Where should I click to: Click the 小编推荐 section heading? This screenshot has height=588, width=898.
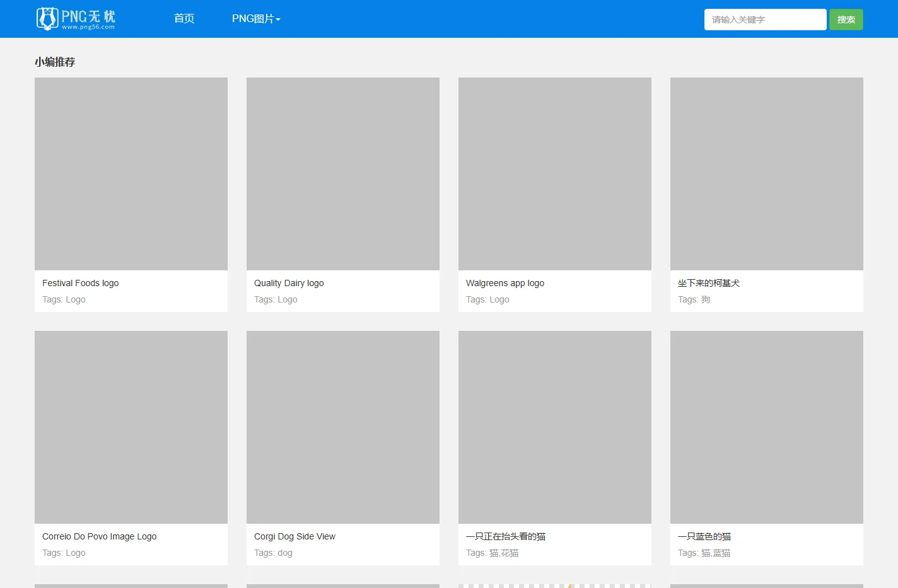pyautogui.click(x=55, y=62)
